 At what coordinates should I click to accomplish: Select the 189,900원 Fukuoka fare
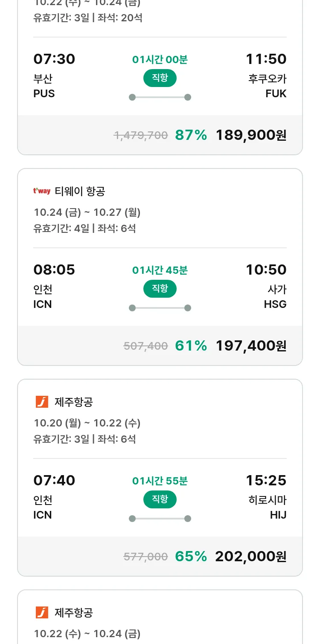[251, 135]
